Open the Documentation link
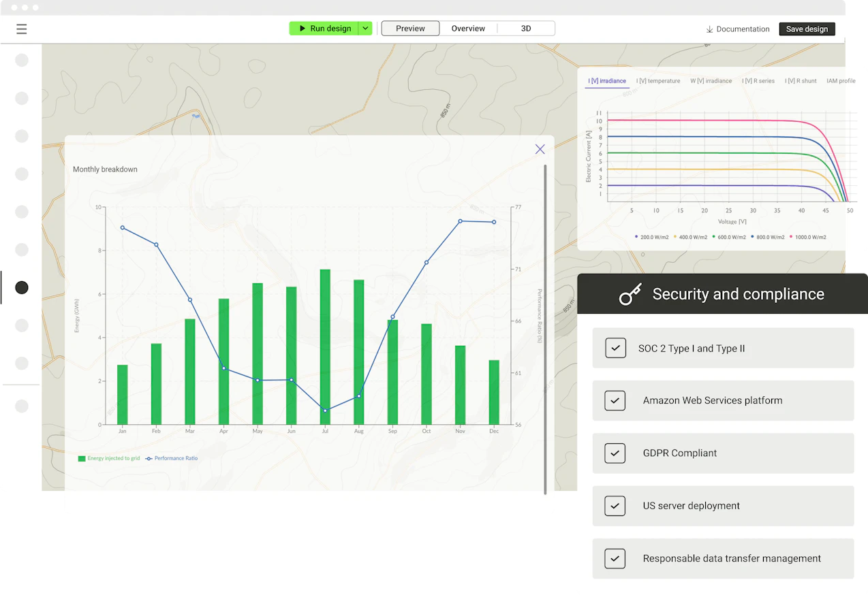Screen dimensions: 868x595 (x=743, y=29)
